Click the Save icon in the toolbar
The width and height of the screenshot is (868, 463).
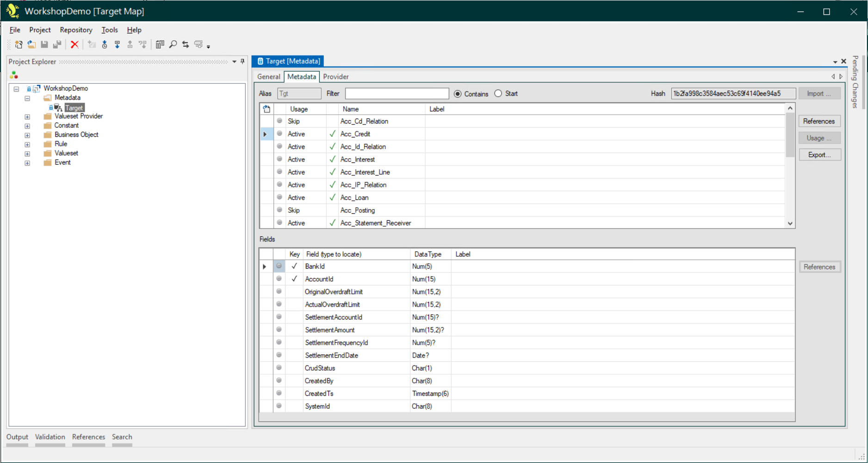(44, 44)
